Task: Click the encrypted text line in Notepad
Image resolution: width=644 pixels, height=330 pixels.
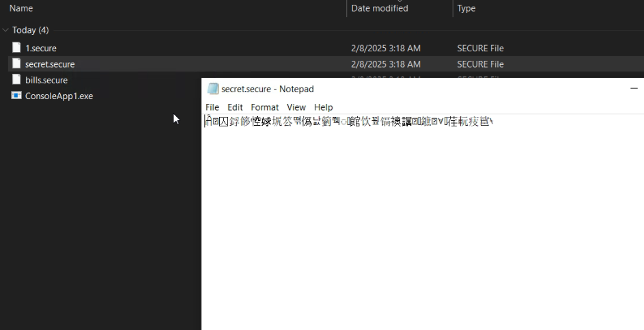Action: [349, 122]
